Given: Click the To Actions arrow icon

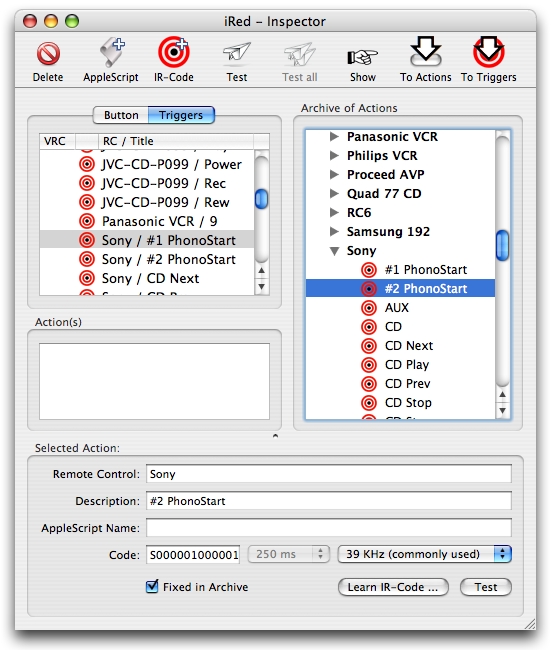Looking at the screenshot, I should [x=425, y=52].
